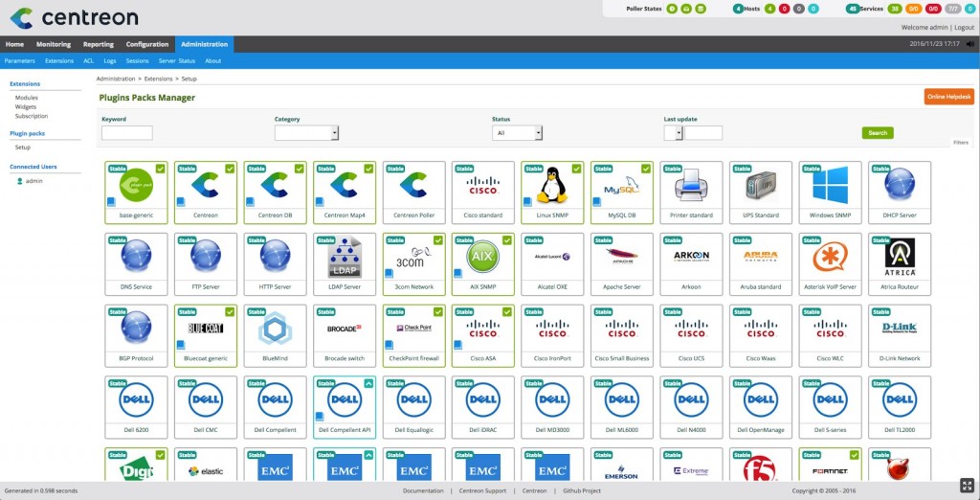Open the Reporting menu
The width and height of the screenshot is (980, 500).
[x=99, y=44]
